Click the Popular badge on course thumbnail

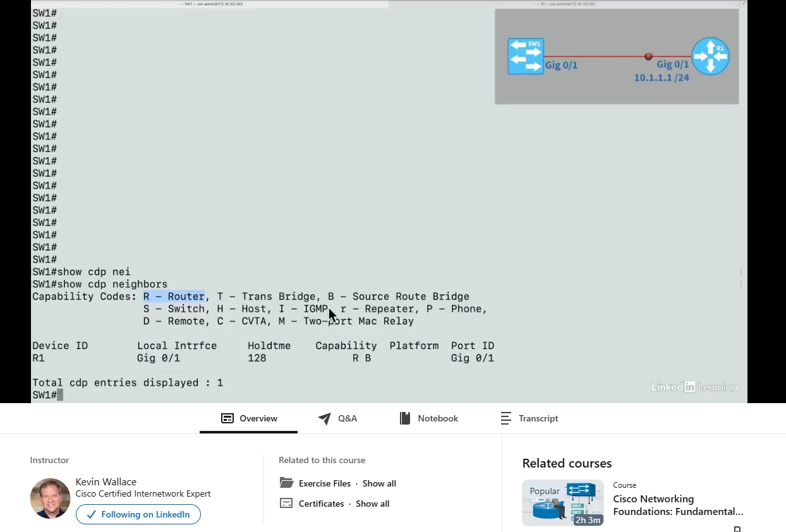[545, 491]
